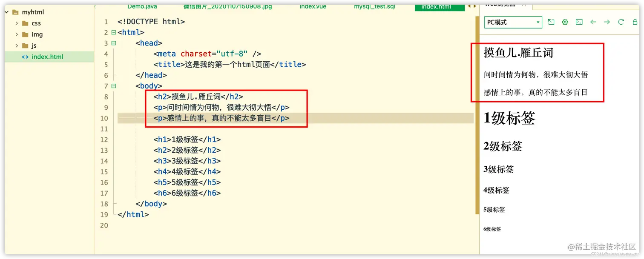The width and height of the screenshot is (644, 259).
Task: Click the <h3>3级标签</h3> code line
Action: point(187,161)
